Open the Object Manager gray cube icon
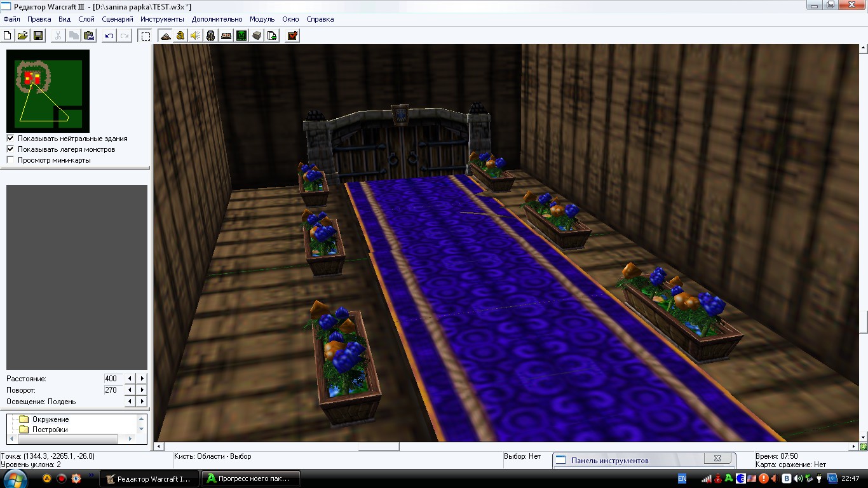The image size is (868, 488). click(257, 36)
